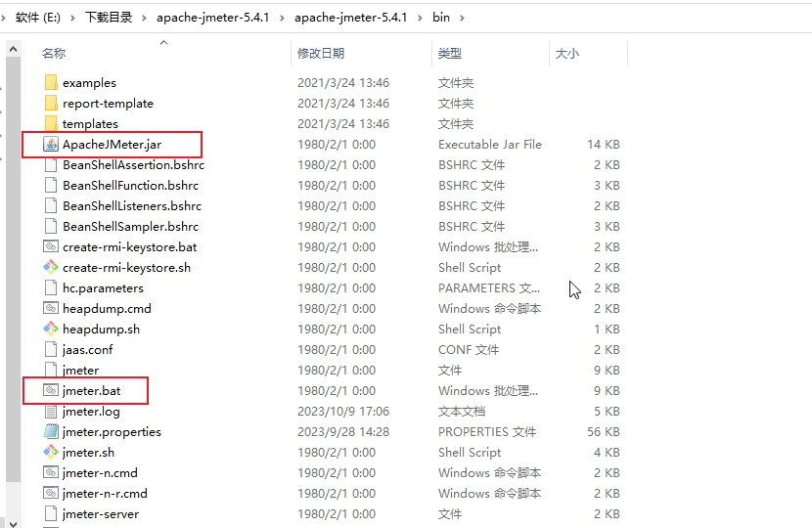Click the templates folder icon
Viewport: 812px width, 528px height.
[x=51, y=124]
